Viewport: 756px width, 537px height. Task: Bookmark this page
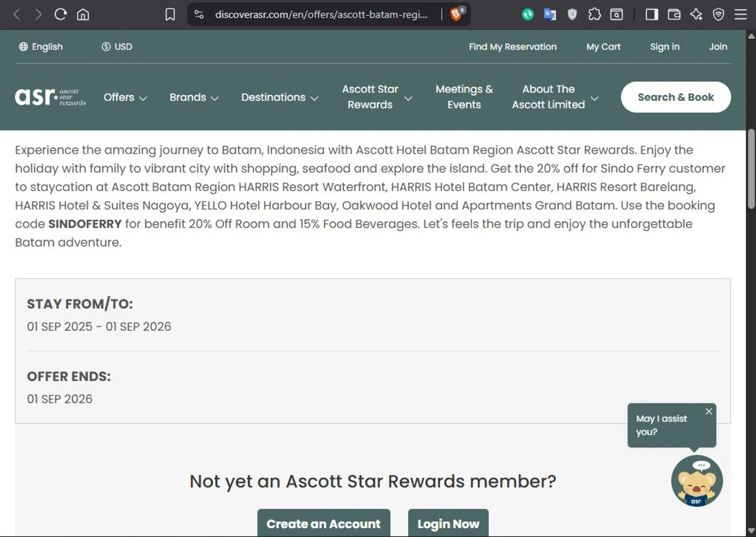[x=170, y=15]
